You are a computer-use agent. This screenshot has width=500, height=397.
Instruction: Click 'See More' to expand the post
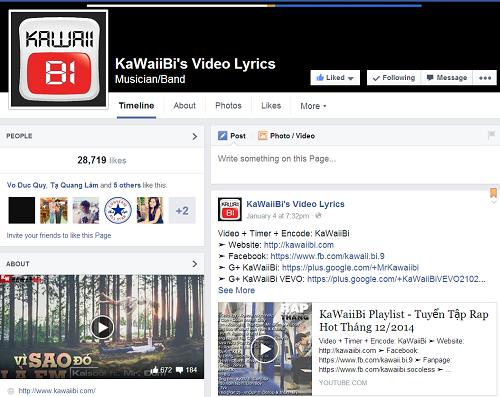pyautogui.click(x=236, y=290)
